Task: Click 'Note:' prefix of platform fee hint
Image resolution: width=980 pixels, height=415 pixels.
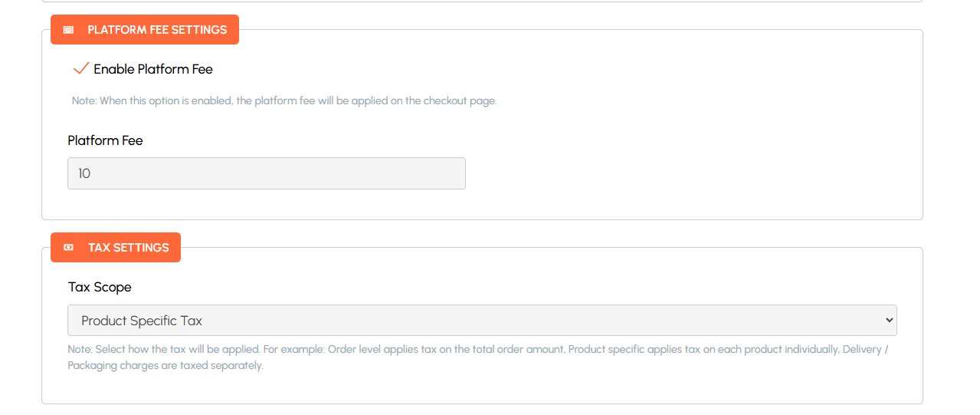Action: (84, 100)
